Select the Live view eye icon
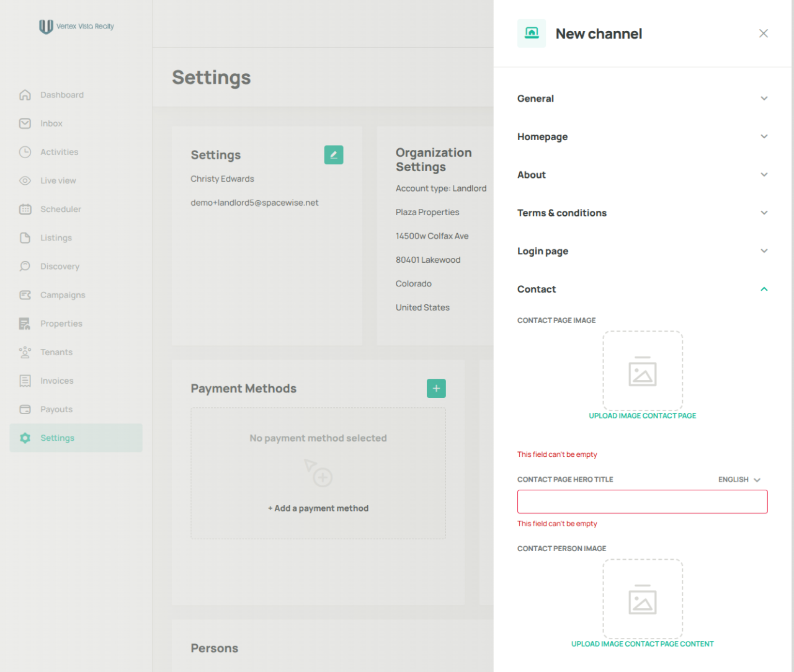794x672 pixels. tap(25, 180)
